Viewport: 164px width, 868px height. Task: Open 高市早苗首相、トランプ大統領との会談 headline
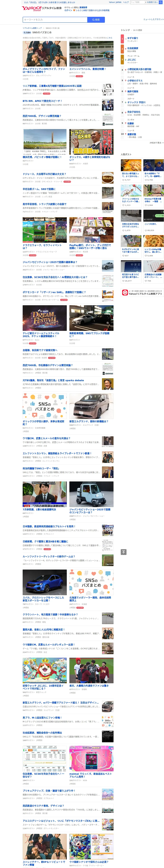click(x=44, y=204)
